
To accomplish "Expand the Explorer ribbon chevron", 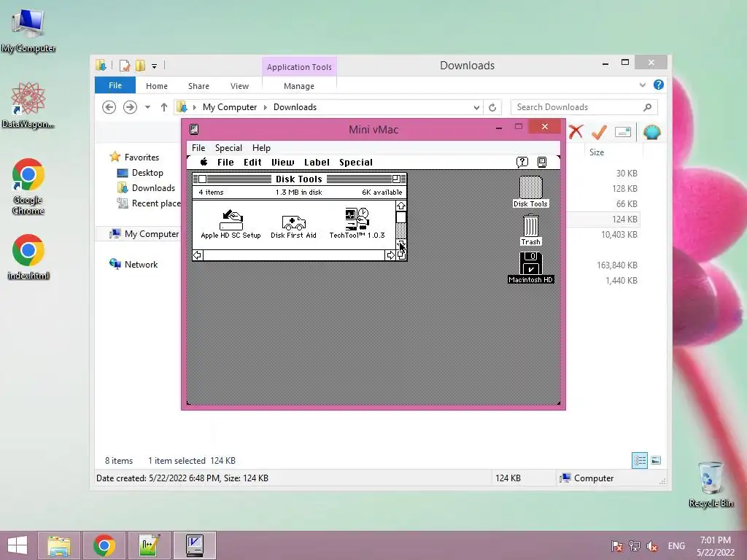I will 642,85.
